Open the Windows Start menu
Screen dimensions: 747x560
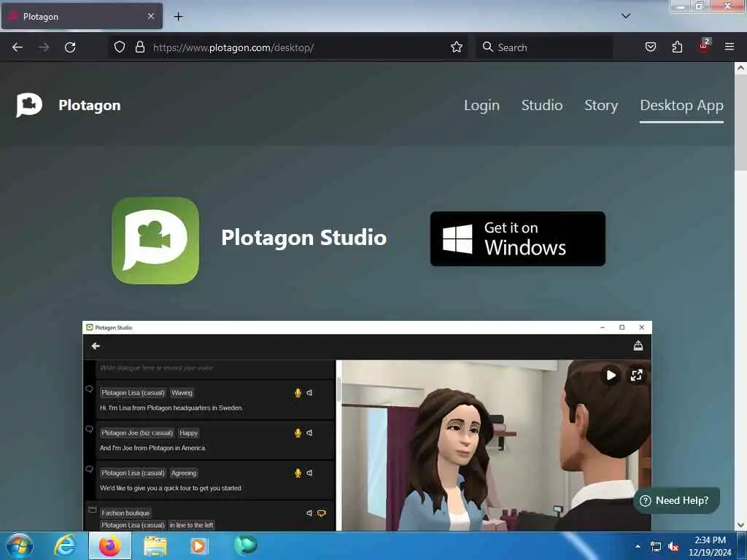(x=20, y=545)
